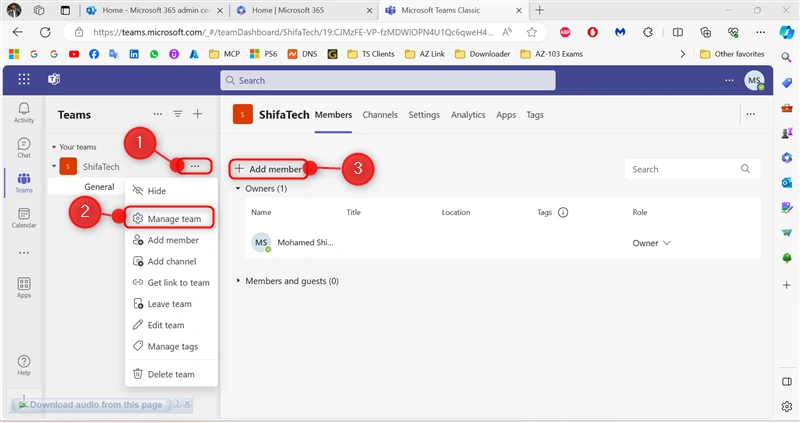Image resolution: width=800 pixels, height=423 pixels.
Task: Open the Other favorites folder
Action: coord(732,54)
